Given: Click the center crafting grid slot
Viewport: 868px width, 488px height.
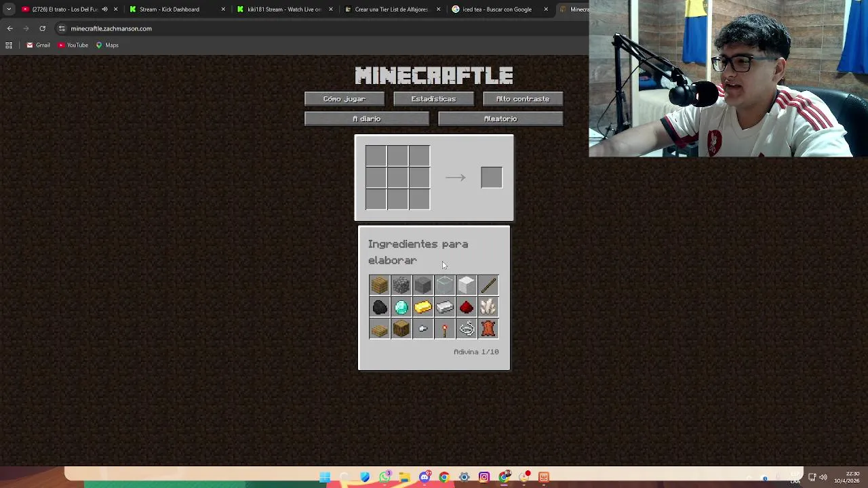Looking at the screenshot, I should 397,178.
